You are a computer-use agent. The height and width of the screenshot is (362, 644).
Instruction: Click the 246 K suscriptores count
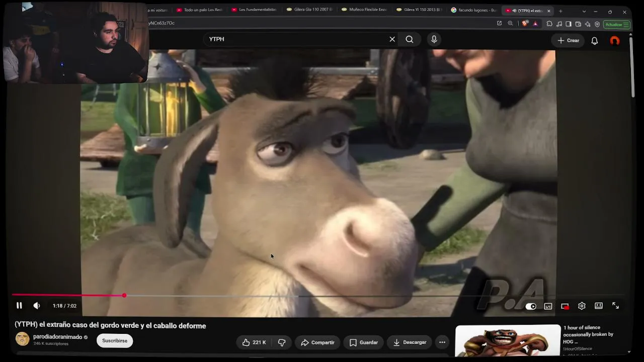coord(51,344)
